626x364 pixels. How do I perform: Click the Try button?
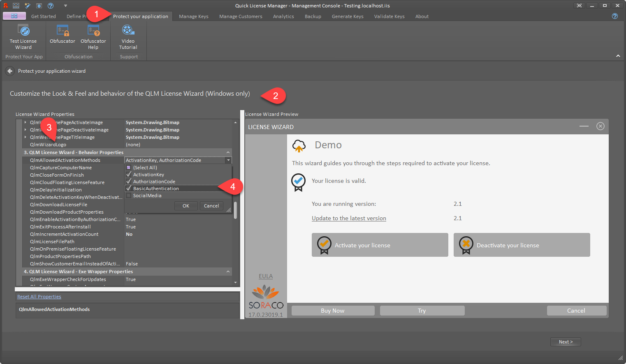click(x=422, y=311)
